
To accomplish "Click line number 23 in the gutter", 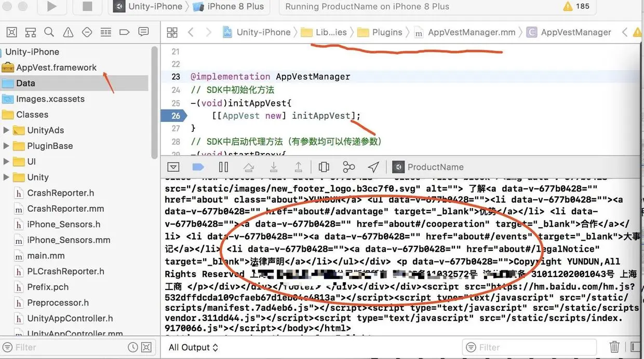I will [176, 77].
